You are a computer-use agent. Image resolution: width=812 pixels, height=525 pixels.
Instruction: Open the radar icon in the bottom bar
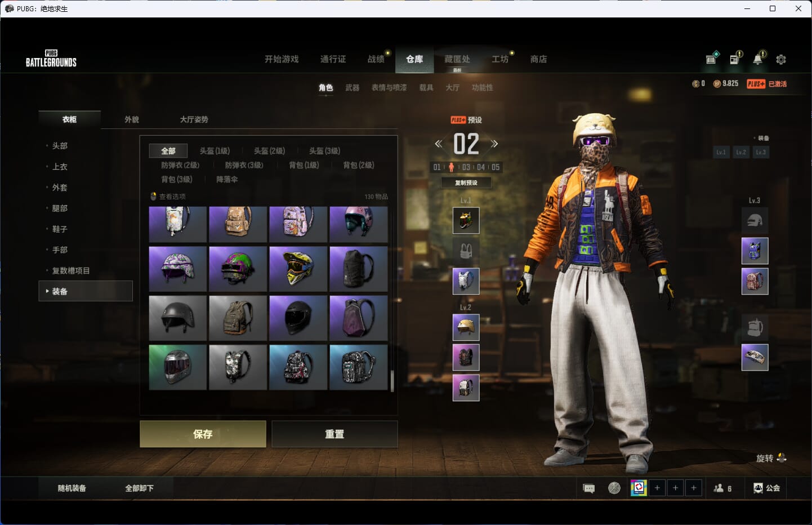click(614, 488)
